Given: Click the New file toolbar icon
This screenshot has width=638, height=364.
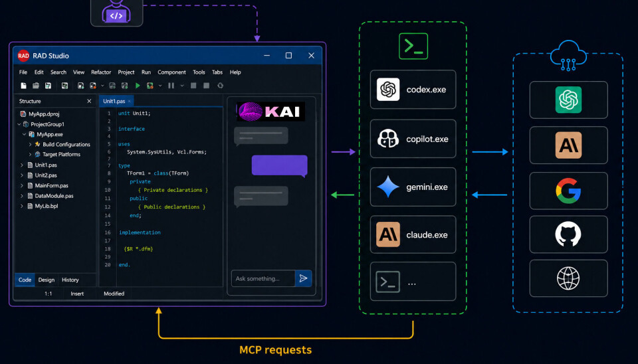Looking at the screenshot, I should pyautogui.click(x=24, y=86).
